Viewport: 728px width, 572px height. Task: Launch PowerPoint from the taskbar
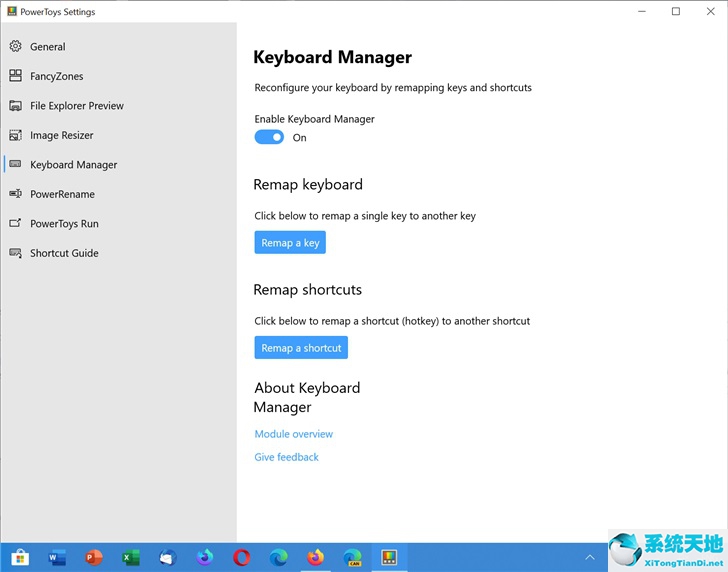click(x=94, y=557)
